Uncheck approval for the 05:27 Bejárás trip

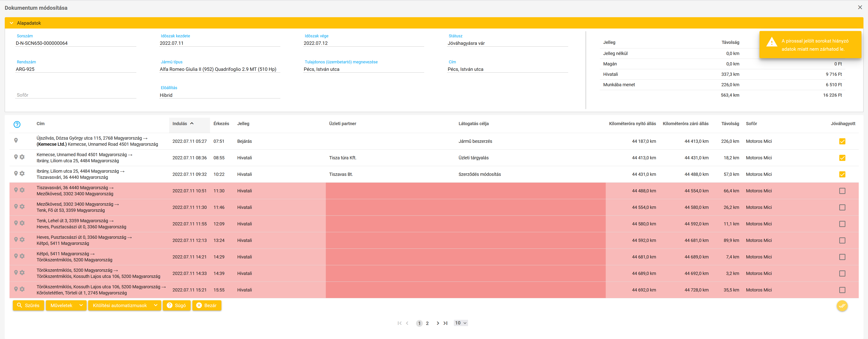842,141
